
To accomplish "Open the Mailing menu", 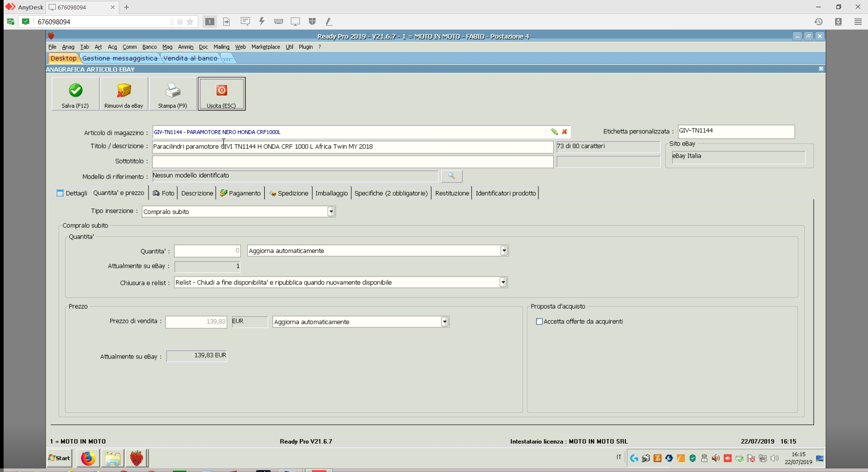I will click(x=222, y=47).
